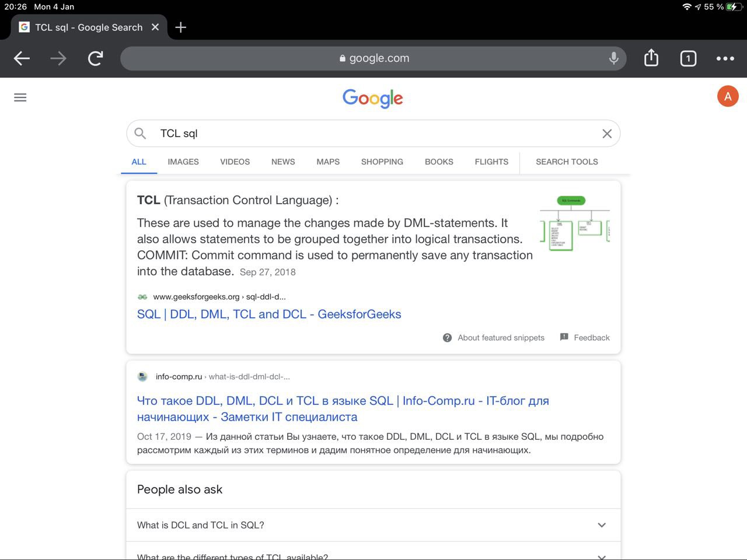This screenshot has height=560, width=747.
Task: Open SEARCH TOOLS
Action: [x=567, y=162]
